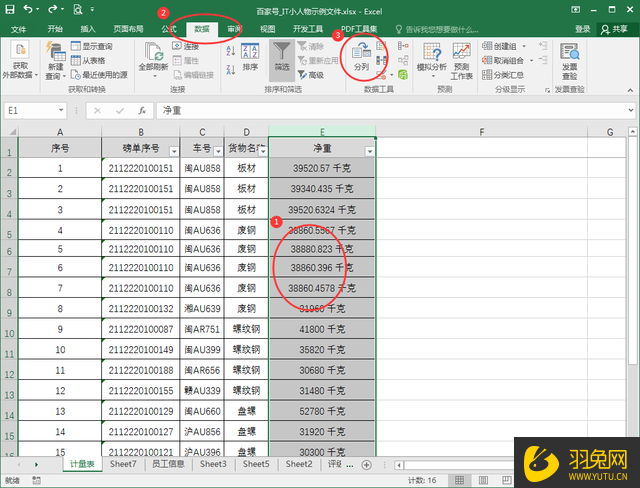This screenshot has width=640, height=488.
Task: Click the macro record icon in status bar
Action: (x=36, y=481)
